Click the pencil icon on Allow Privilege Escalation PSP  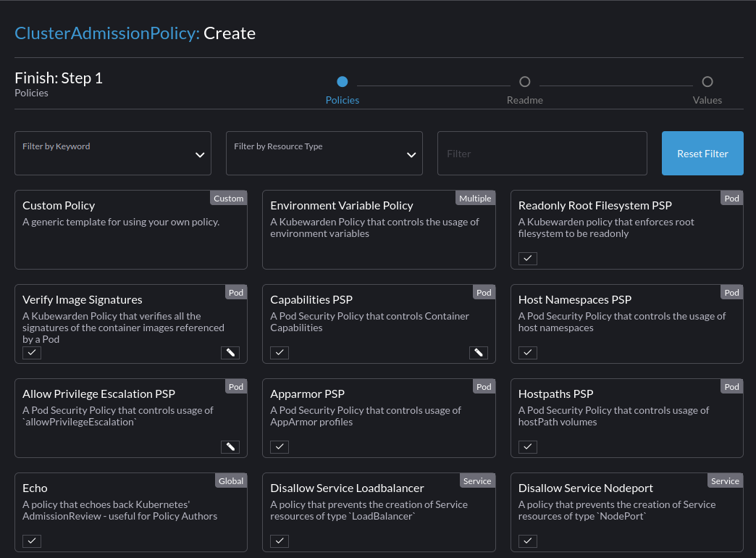click(230, 446)
